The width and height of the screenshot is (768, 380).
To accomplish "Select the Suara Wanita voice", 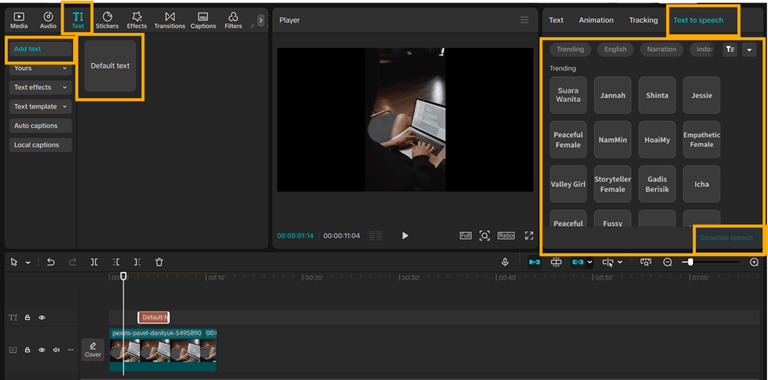I will (568, 95).
